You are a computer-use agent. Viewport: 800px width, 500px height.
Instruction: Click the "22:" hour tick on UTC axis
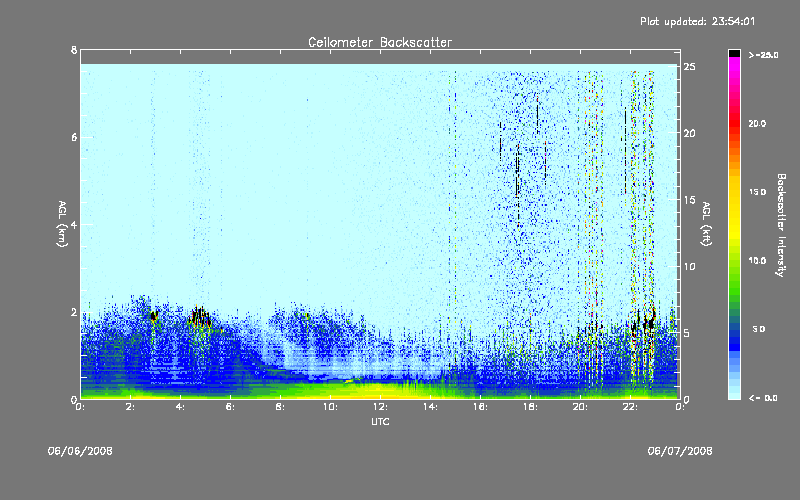(630, 407)
